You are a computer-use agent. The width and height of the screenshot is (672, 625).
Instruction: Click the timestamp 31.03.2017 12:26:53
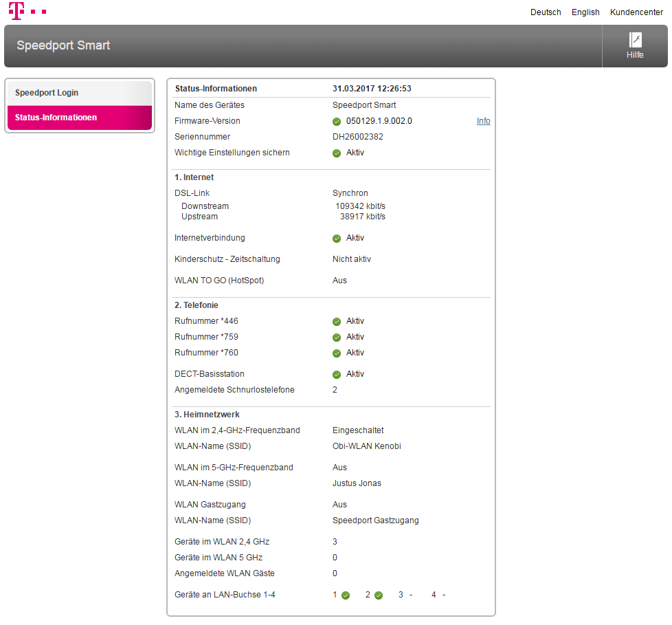tap(372, 89)
